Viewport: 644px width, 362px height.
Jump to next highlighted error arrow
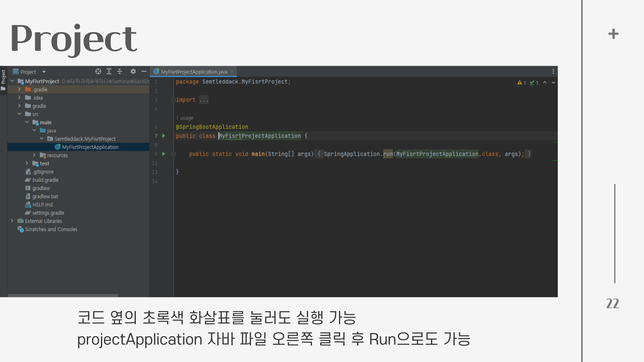point(553,82)
